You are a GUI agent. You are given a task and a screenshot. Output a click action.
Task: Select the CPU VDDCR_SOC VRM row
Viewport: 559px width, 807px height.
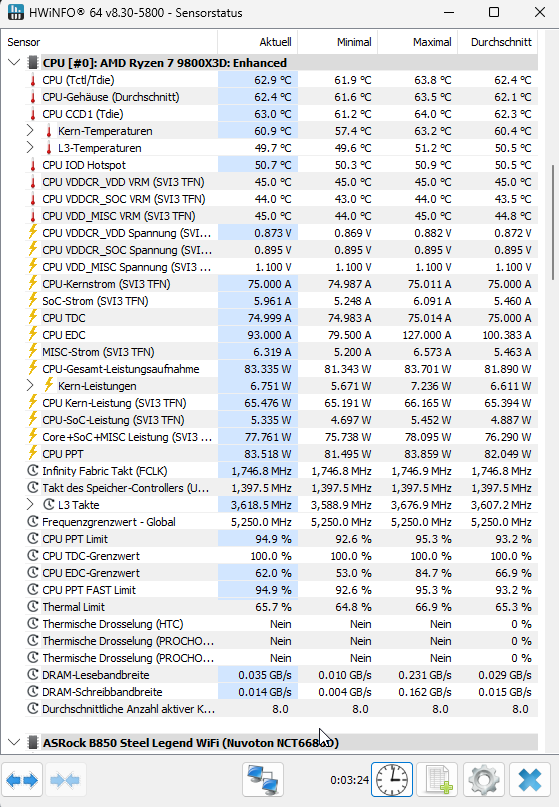281,199
